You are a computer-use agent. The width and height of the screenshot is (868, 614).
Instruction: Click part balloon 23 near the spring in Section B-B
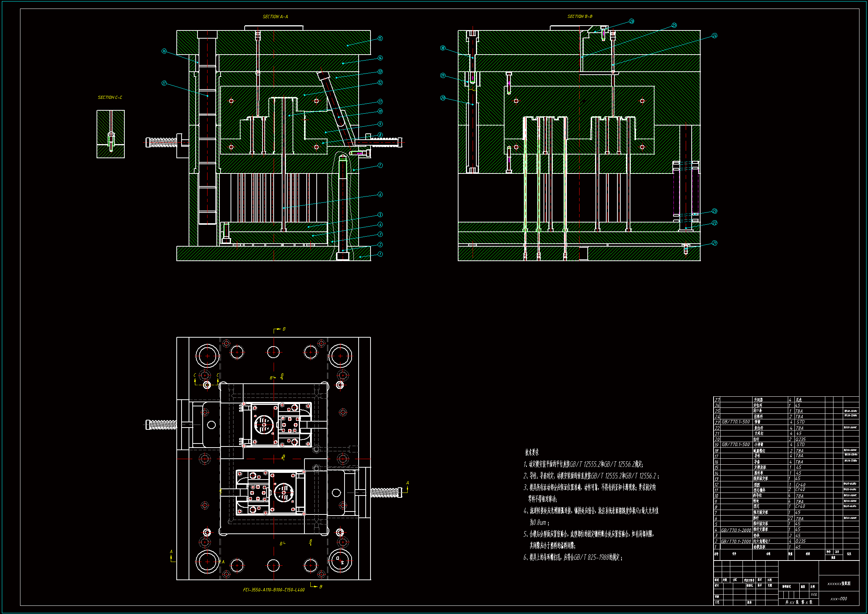(x=714, y=211)
